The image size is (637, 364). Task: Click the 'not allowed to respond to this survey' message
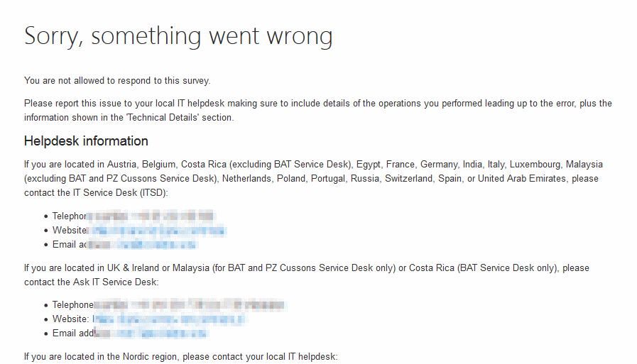click(117, 81)
